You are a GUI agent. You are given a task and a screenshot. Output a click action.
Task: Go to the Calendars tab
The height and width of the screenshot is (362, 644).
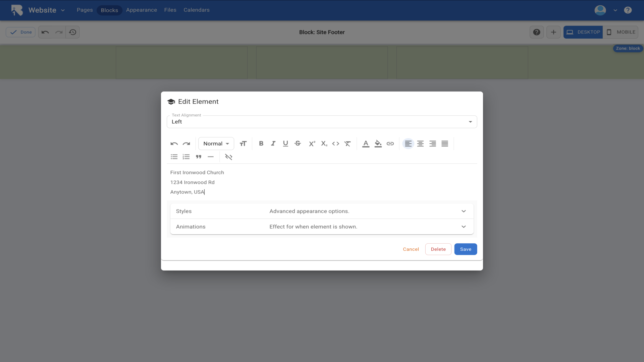[x=196, y=10]
